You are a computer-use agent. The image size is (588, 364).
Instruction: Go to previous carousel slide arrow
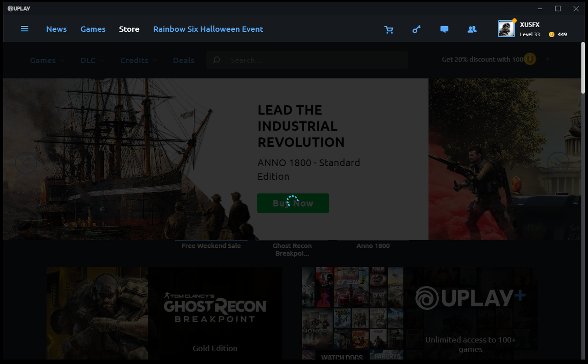26,163
